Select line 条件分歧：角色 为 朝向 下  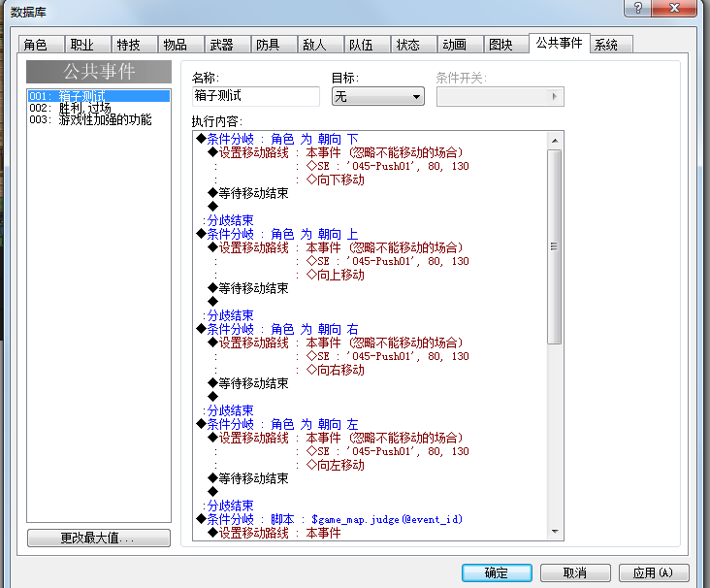pyautogui.click(x=277, y=139)
